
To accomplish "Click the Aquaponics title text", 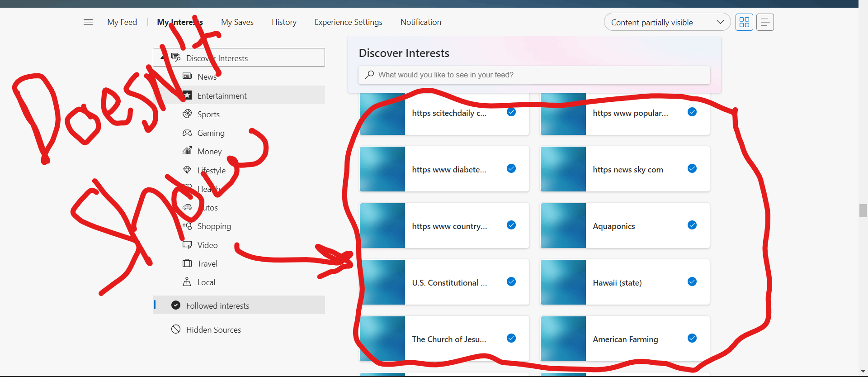I will click(614, 226).
